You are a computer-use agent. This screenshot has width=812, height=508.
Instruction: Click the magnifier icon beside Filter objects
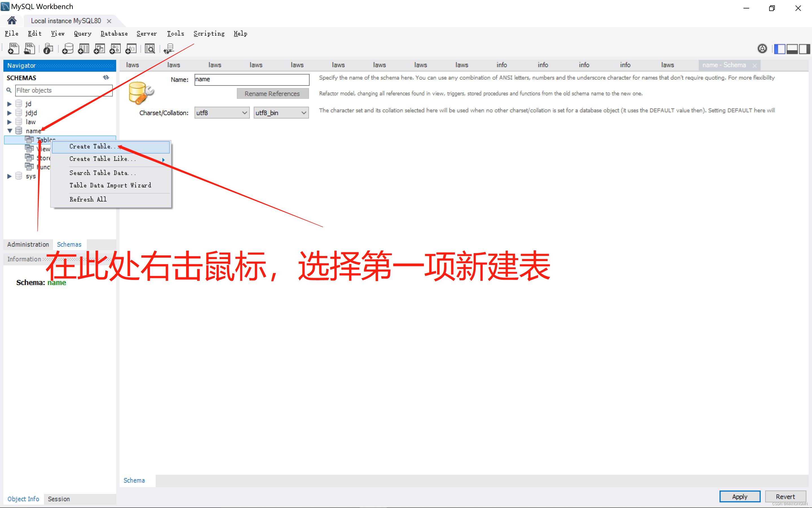click(9, 90)
